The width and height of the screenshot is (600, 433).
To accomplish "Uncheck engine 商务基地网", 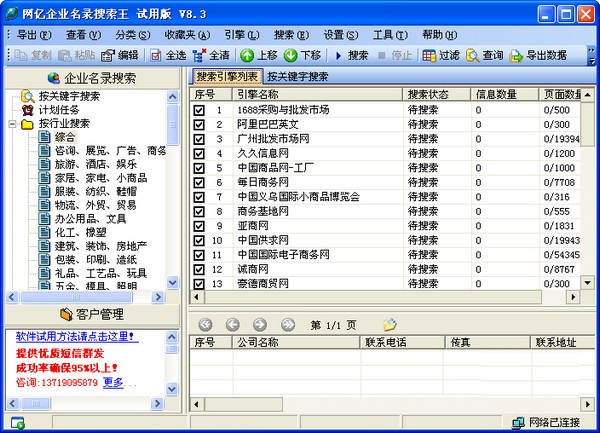I will (x=199, y=212).
